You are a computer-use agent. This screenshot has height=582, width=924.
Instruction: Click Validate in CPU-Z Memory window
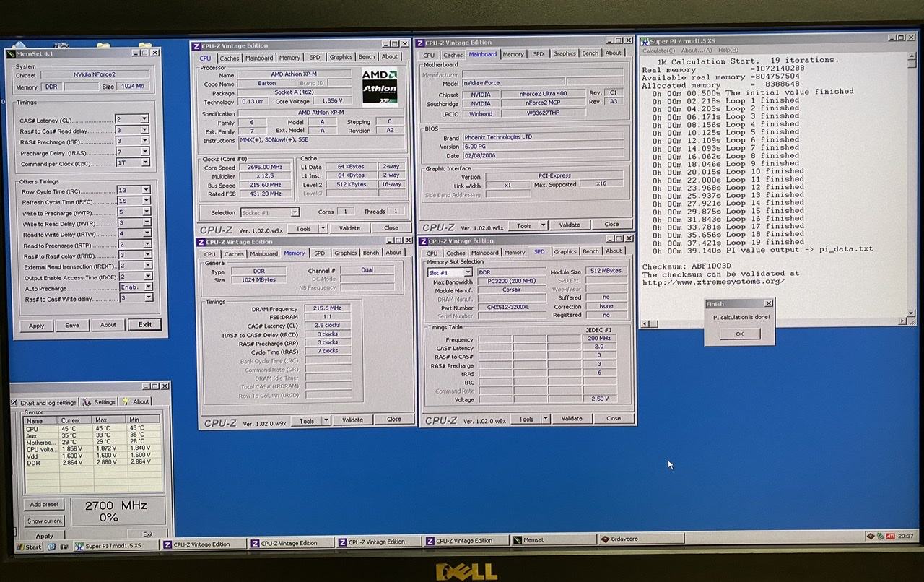352,420
